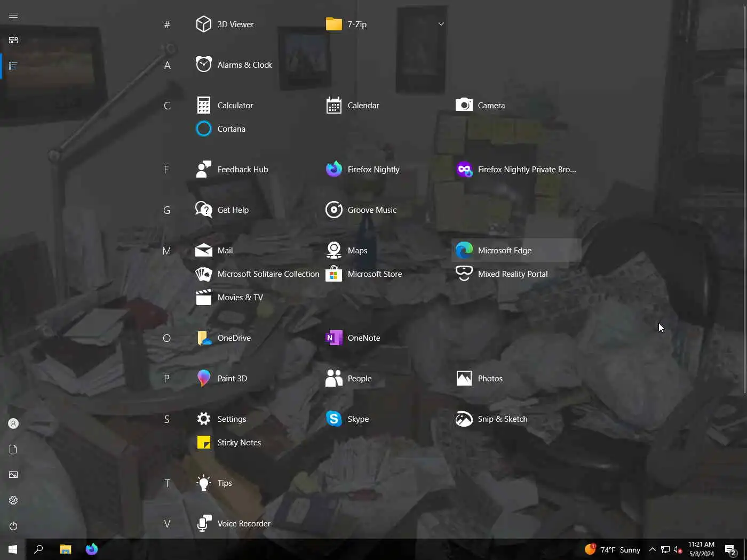Click the letter S section header
Screen dimensions: 747x560
click(x=167, y=419)
